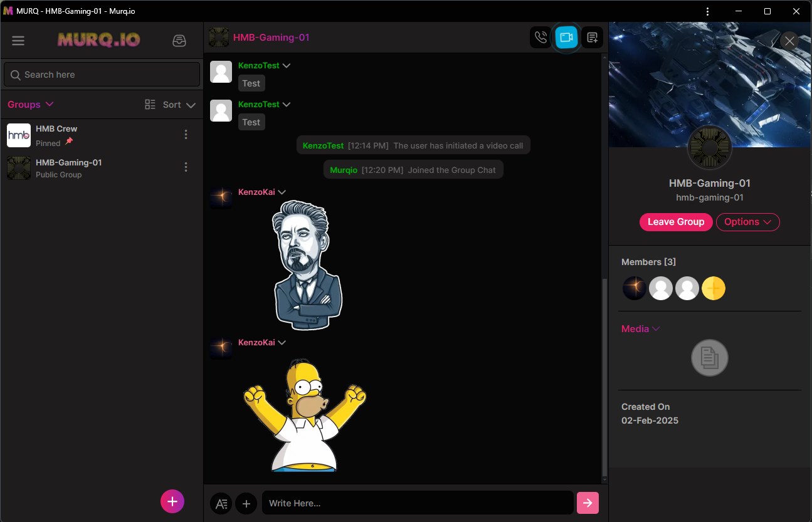Click the attachment plus icon

click(x=246, y=503)
